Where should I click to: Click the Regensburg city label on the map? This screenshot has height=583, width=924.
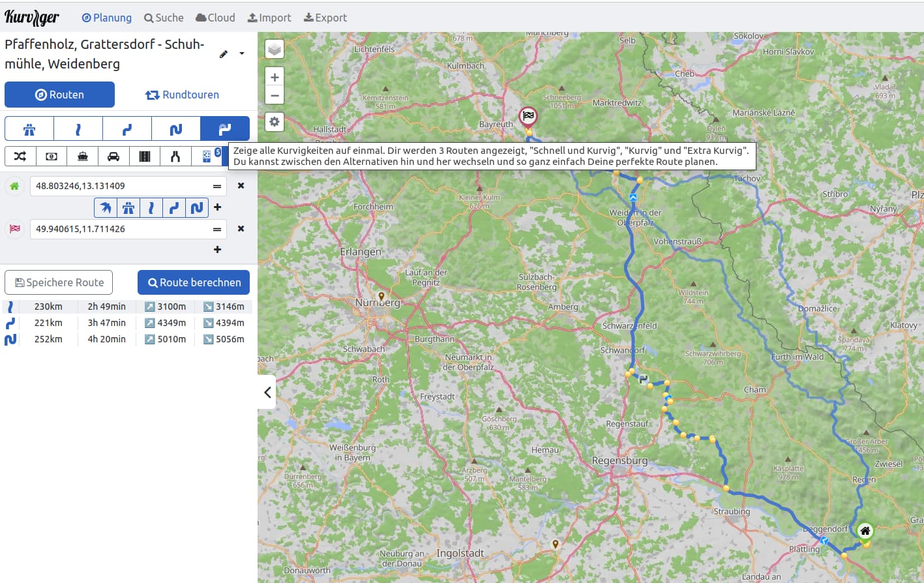tap(619, 460)
